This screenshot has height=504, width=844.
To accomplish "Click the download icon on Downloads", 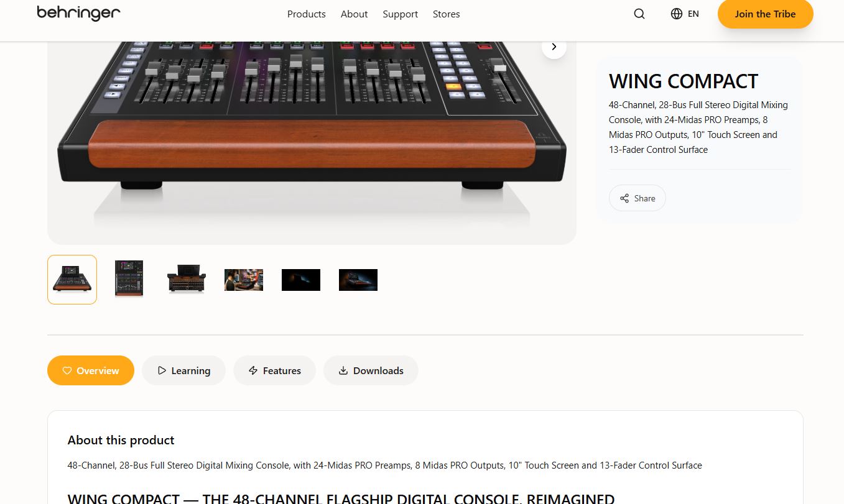I will [343, 370].
